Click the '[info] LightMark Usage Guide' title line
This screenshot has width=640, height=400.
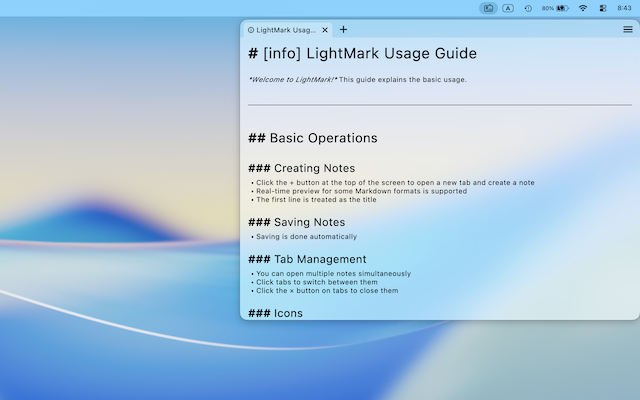[x=362, y=54]
